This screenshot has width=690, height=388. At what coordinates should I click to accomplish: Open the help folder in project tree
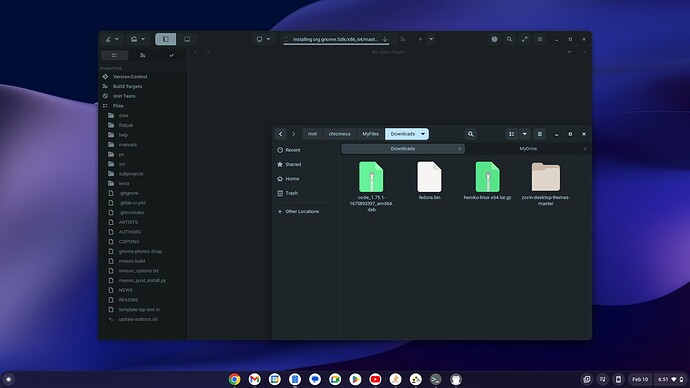(x=123, y=135)
